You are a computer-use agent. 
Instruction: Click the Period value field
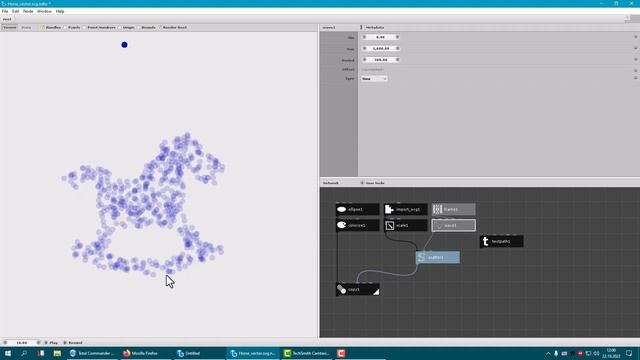coord(381,60)
